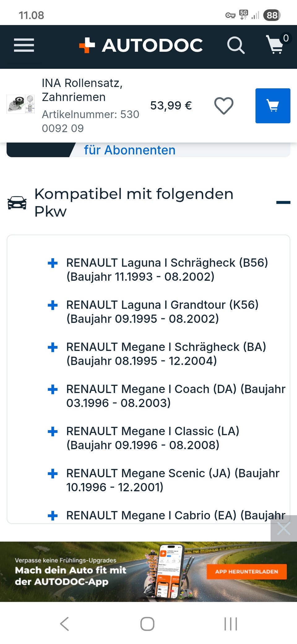Close the app banner advertisement

point(284,528)
